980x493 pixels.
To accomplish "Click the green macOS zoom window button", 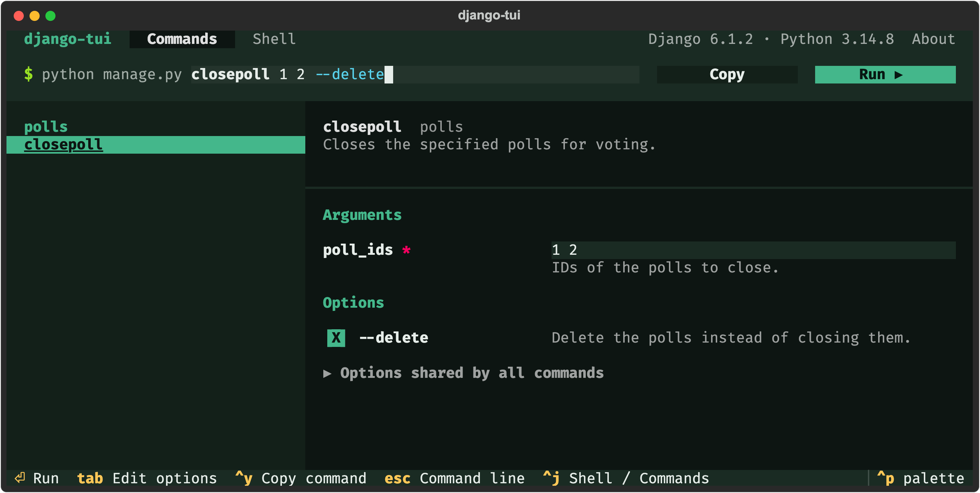I will click(51, 16).
